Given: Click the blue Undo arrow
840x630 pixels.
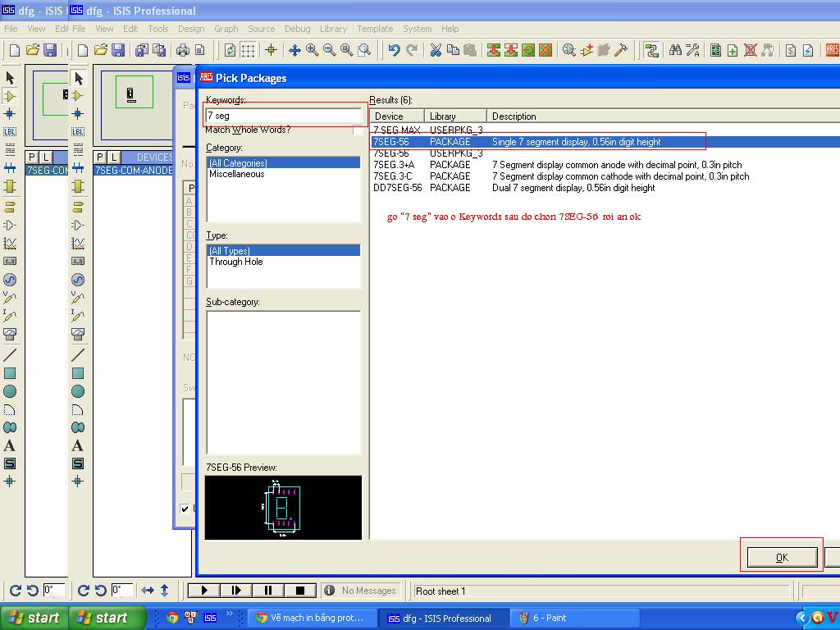Looking at the screenshot, I should point(395,50).
